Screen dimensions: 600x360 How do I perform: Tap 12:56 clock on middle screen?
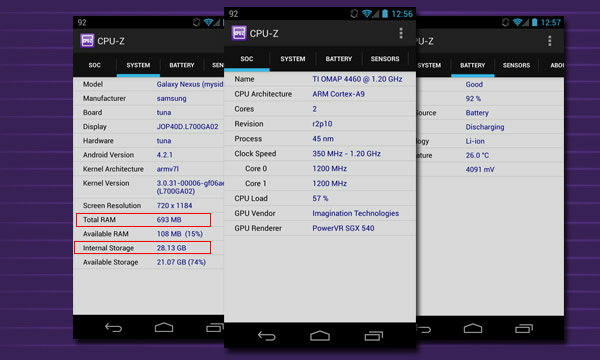pyautogui.click(x=402, y=14)
